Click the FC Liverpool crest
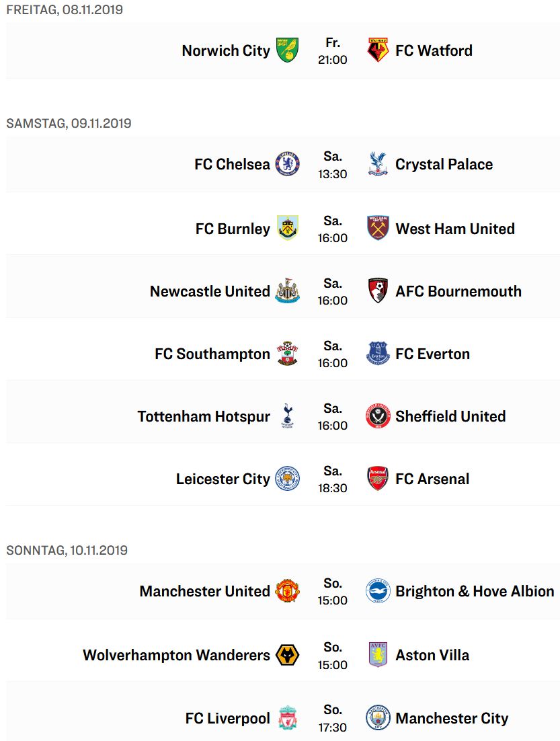560x741 pixels. [287, 717]
